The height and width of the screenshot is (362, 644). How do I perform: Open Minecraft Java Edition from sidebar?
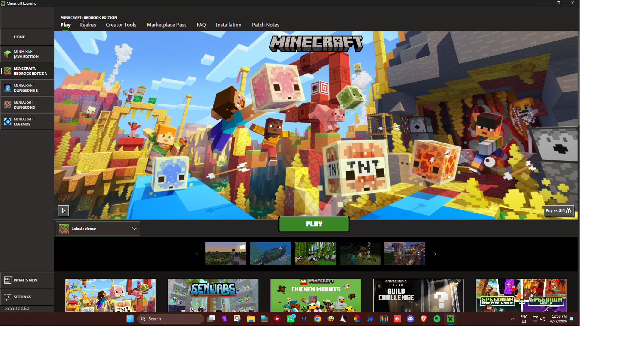click(27, 54)
